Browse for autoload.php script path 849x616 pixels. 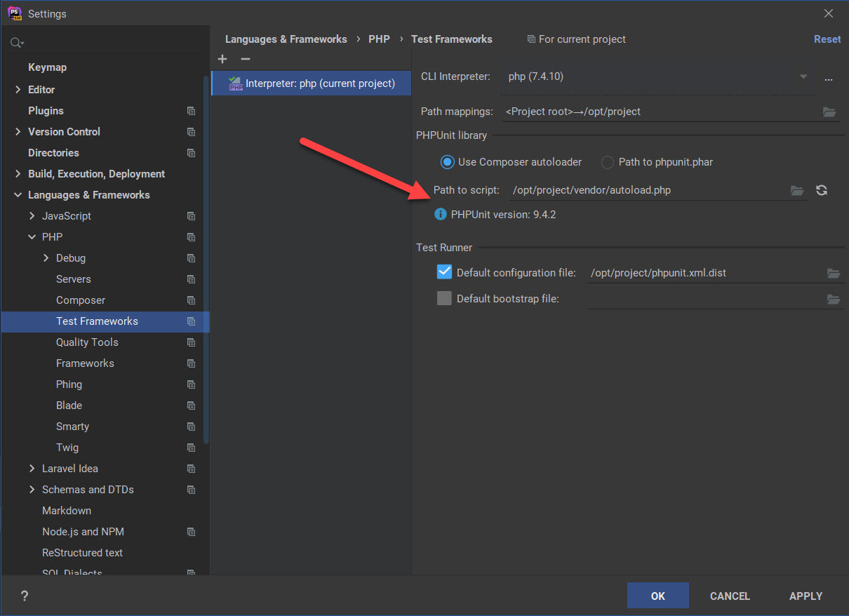coord(797,190)
